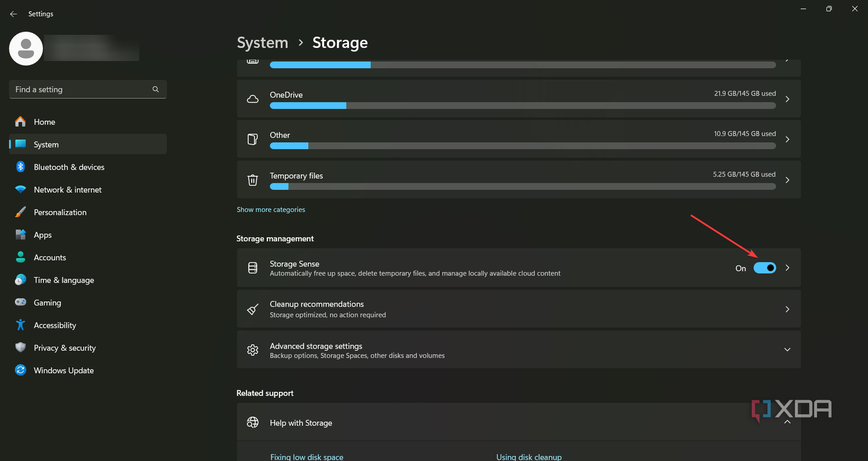Click the Temporary files trash can icon
This screenshot has width=868, height=461.
point(252,180)
